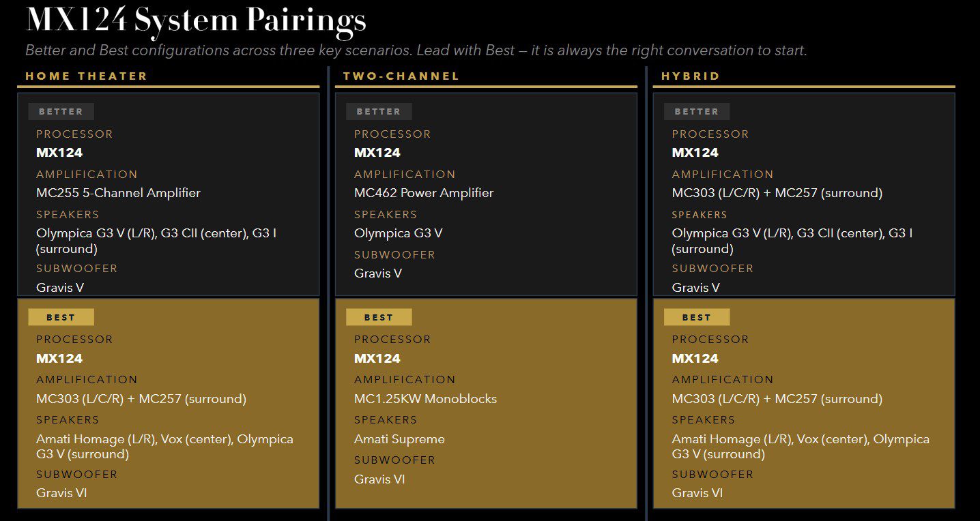980x521 pixels.
Task: Click PROCESSOR label in Hybrid Better card
Action: pos(710,134)
